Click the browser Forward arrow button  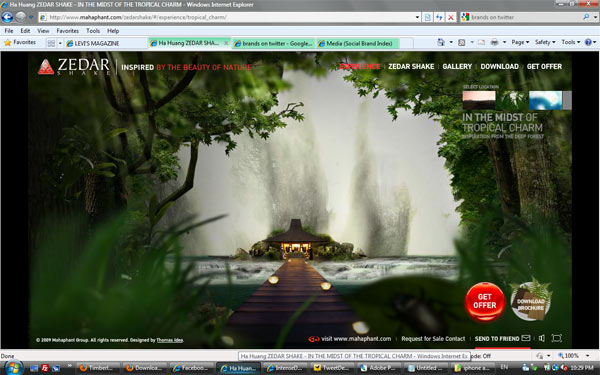(21, 17)
